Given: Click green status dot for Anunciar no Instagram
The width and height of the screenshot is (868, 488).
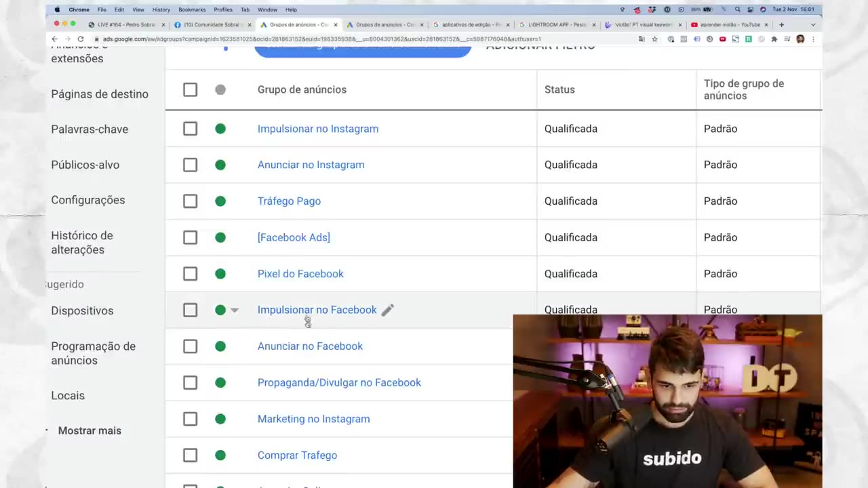Looking at the screenshot, I should pyautogui.click(x=220, y=165).
